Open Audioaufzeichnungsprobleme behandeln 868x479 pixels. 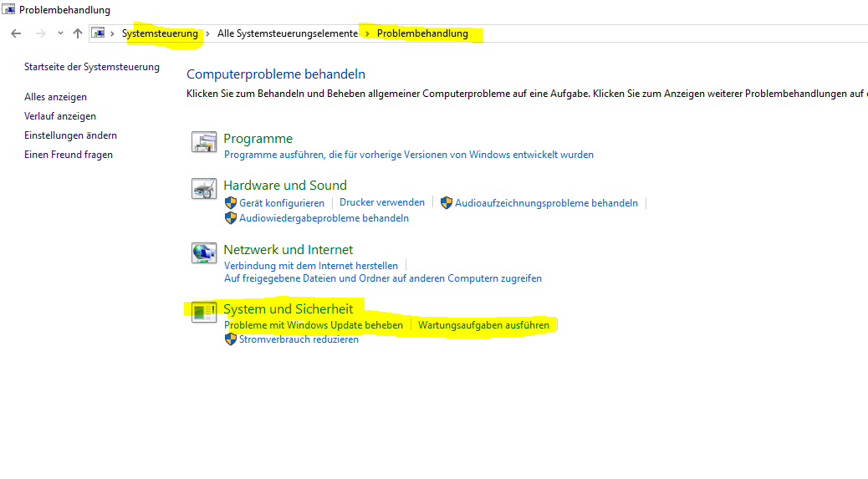546,203
